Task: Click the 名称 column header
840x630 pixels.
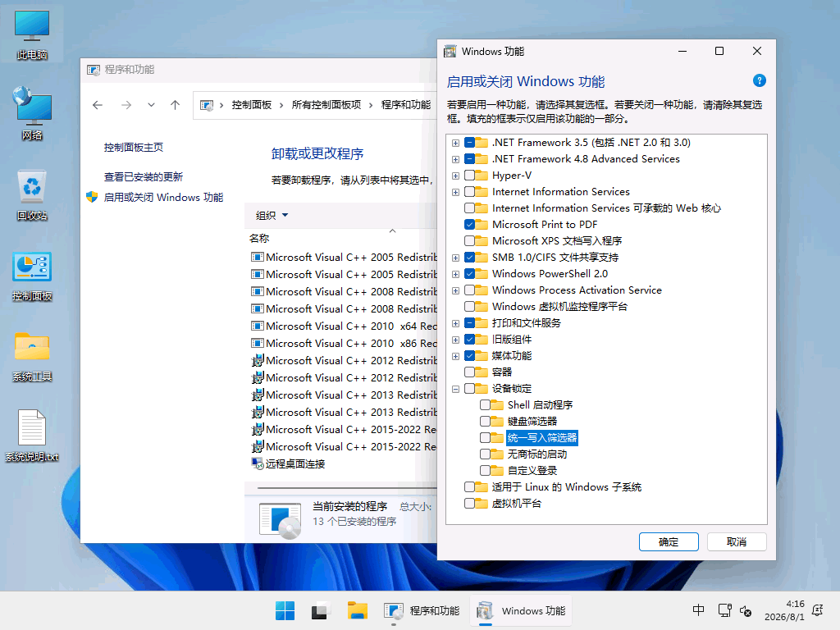Action: point(259,239)
